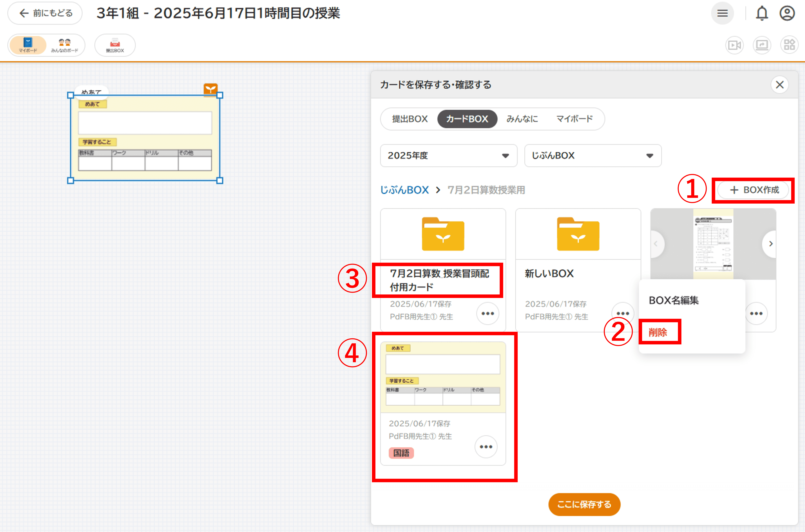Switch to the マイボード board toggle

(x=28, y=45)
